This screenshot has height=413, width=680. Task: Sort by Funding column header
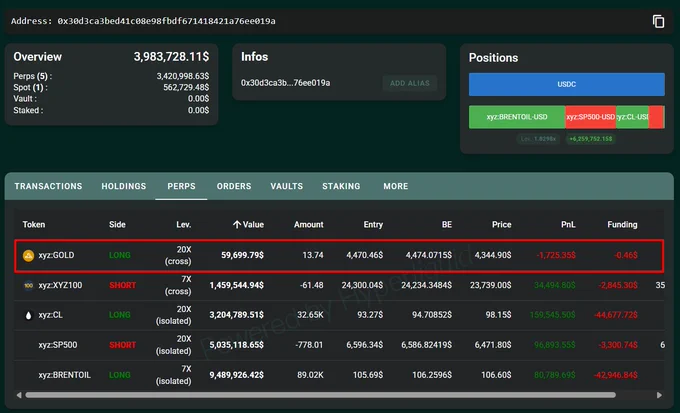coord(622,225)
